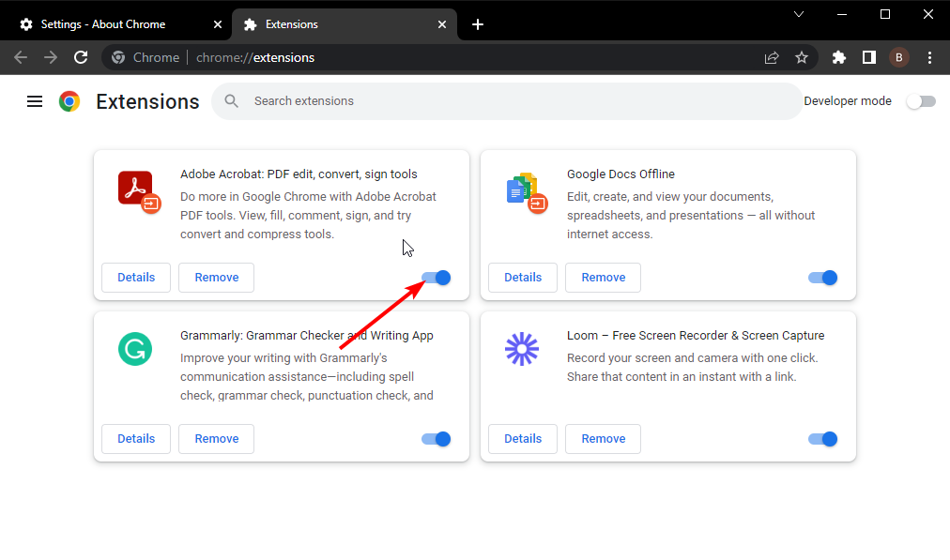Enable Developer mode toggle

[921, 101]
